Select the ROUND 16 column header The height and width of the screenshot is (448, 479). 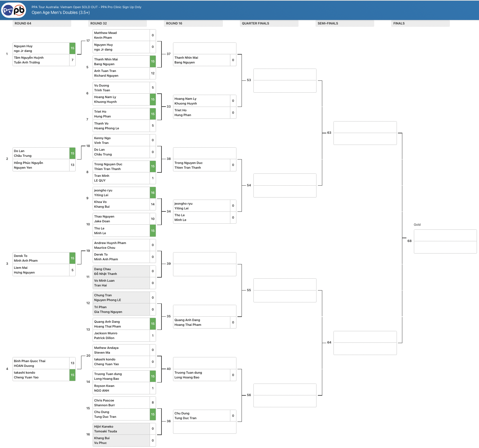(193, 23)
